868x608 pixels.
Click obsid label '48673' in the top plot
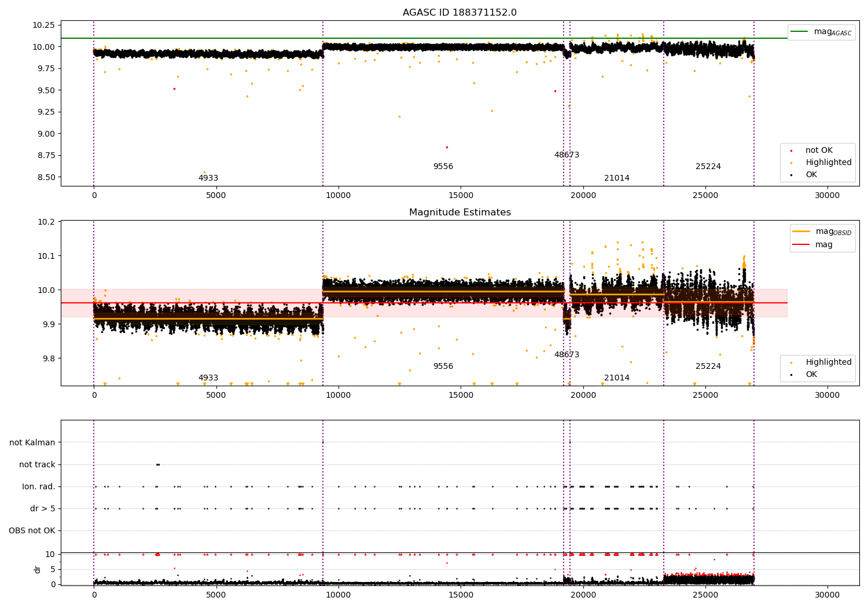coord(567,155)
